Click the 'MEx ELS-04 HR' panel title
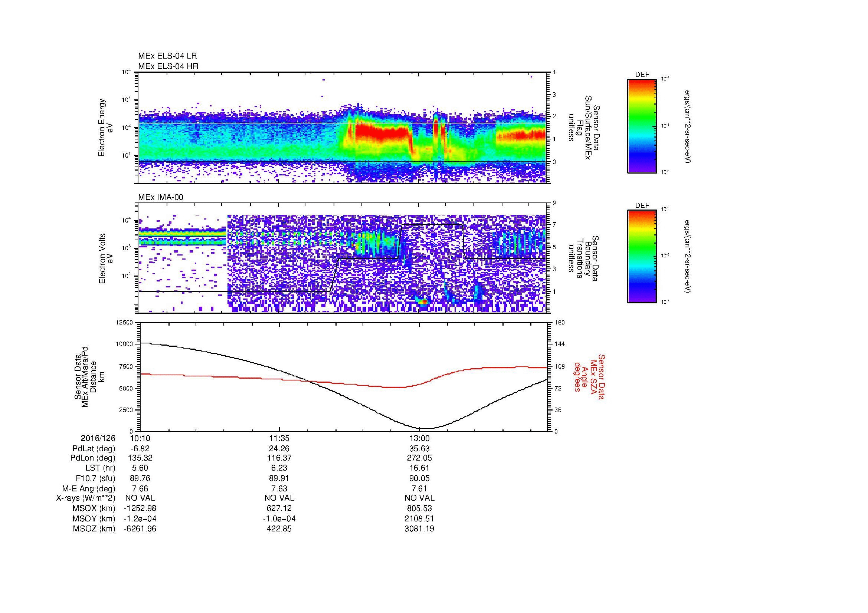Screen dimensions: 868x613 click(168, 66)
